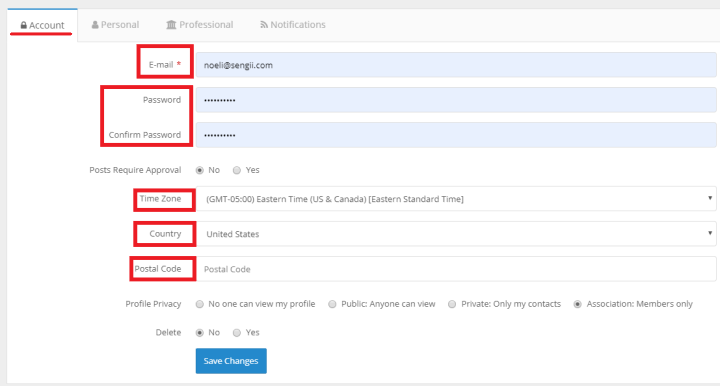Image resolution: width=720 pixels, height=386 pixels.
Task: Select Yes for Posts Require Approval
Action: pos(236,170)
